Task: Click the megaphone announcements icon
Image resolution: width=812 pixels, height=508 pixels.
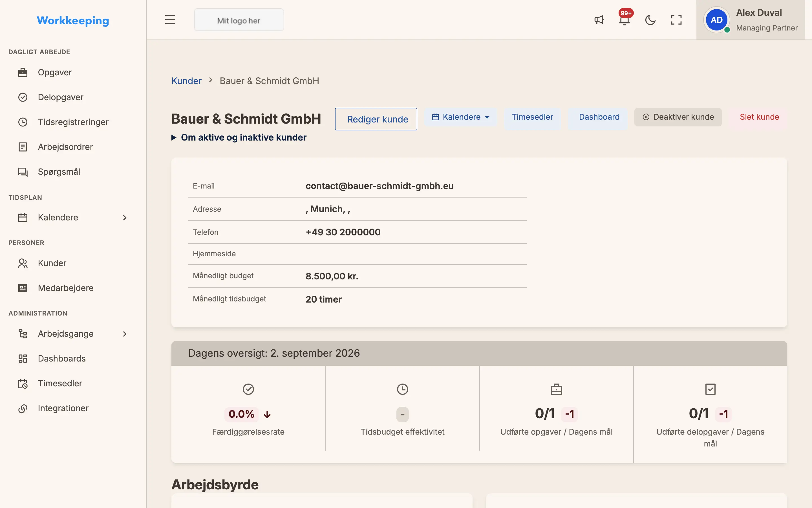Action: point(599,20)
